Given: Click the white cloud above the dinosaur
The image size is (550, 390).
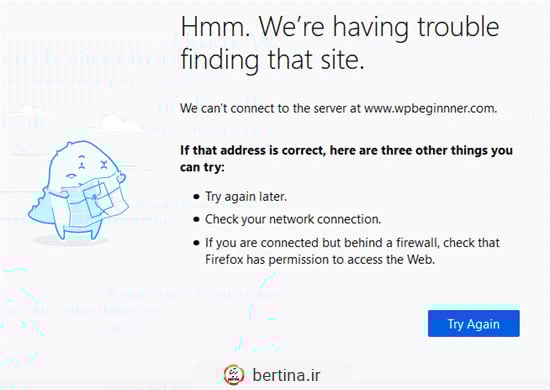Looking at the screenshot, I should (x=116, y=122).
